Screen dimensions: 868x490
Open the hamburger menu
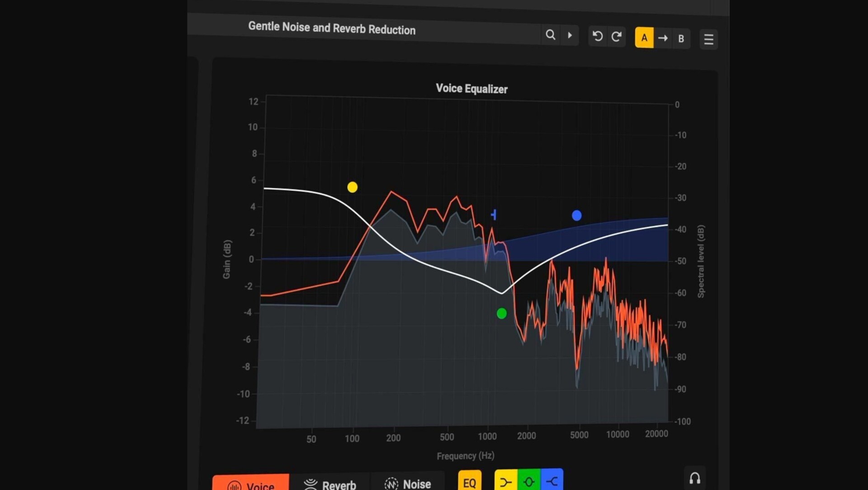[x=708, y=39]
